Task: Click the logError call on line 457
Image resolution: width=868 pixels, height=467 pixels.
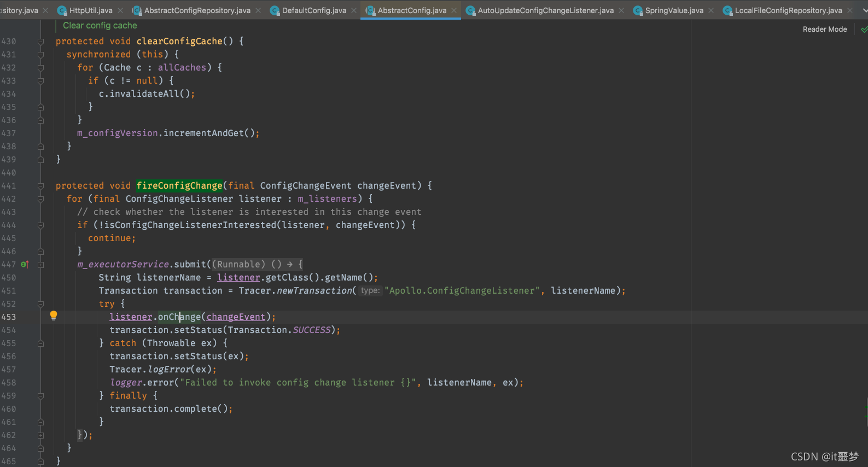Action: pos(169,370)
